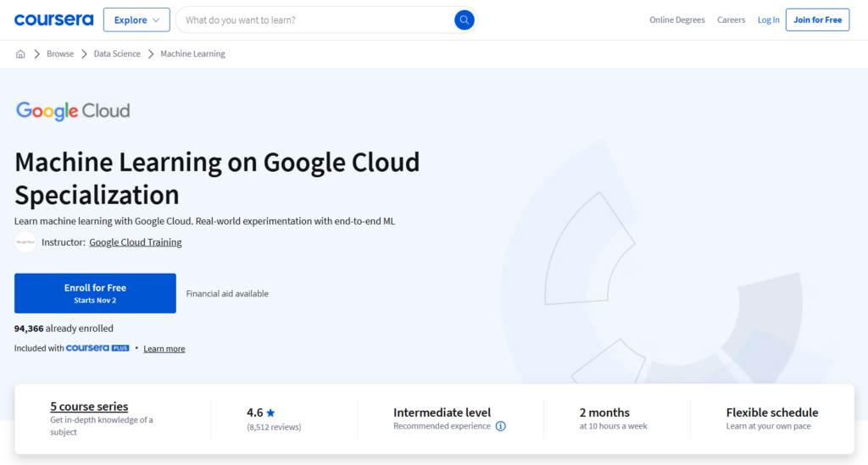
Task: Click Enroll for Free button
Action: tap(95, 293)
